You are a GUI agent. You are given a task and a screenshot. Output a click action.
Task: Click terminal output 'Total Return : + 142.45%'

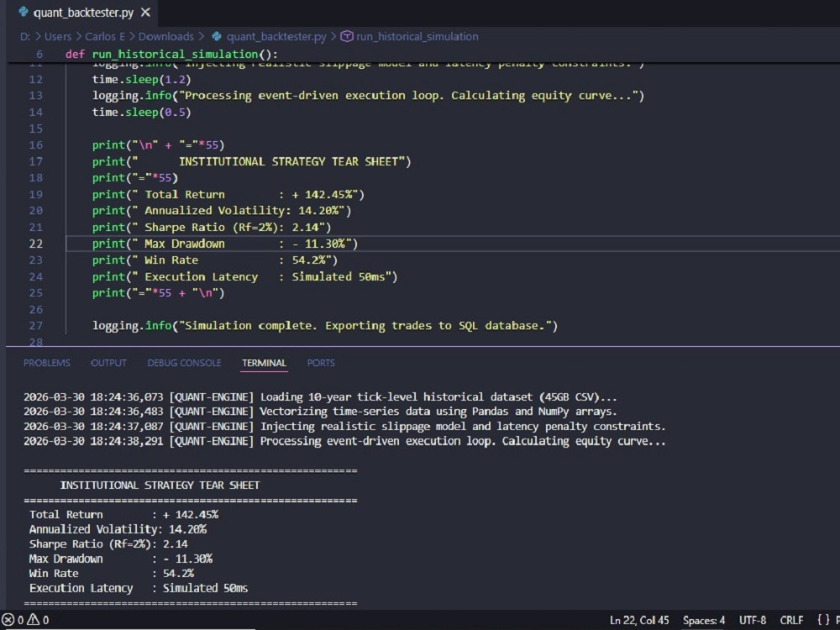[123, 514]
